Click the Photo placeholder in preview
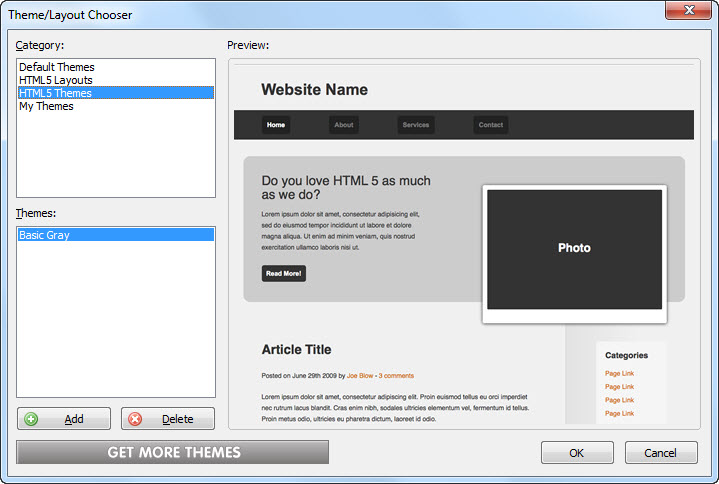Image resolution: width=719 pixels, height=484 pixels. tap(574, 248)
